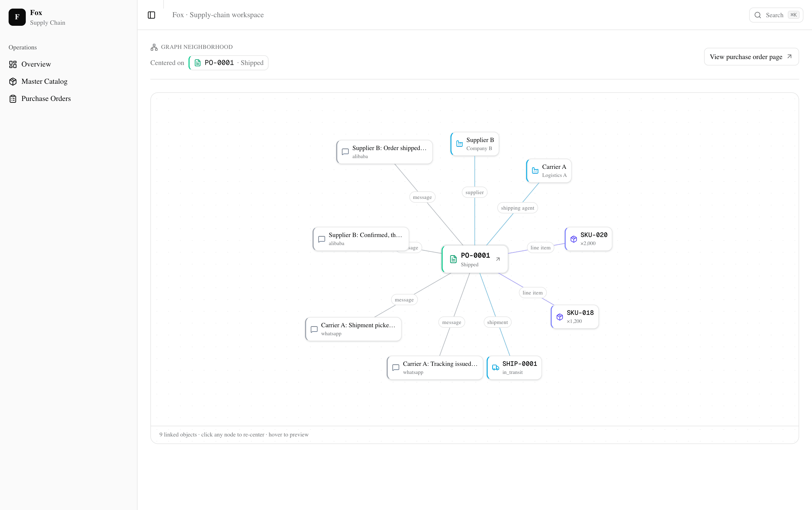The image size is (812, 510).
Task: Click line item label near SKU-020
Action: coord(540,248)
